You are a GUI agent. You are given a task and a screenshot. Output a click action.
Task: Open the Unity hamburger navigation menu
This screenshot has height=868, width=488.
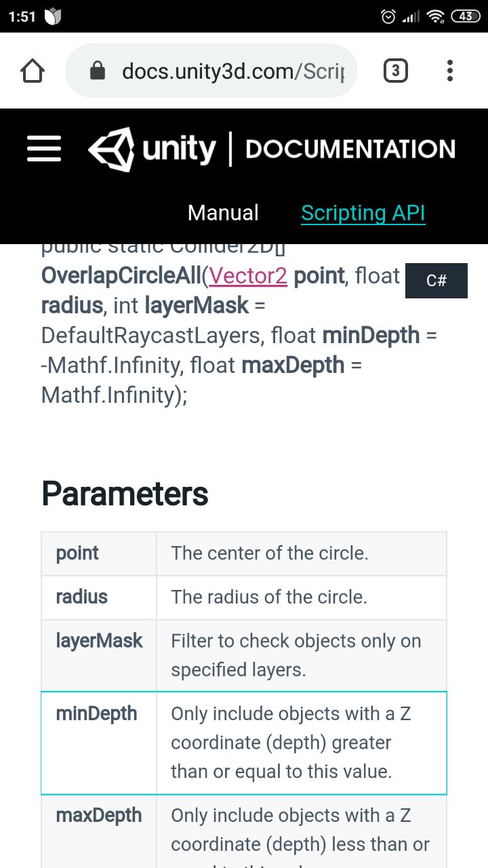pos(44,149)
